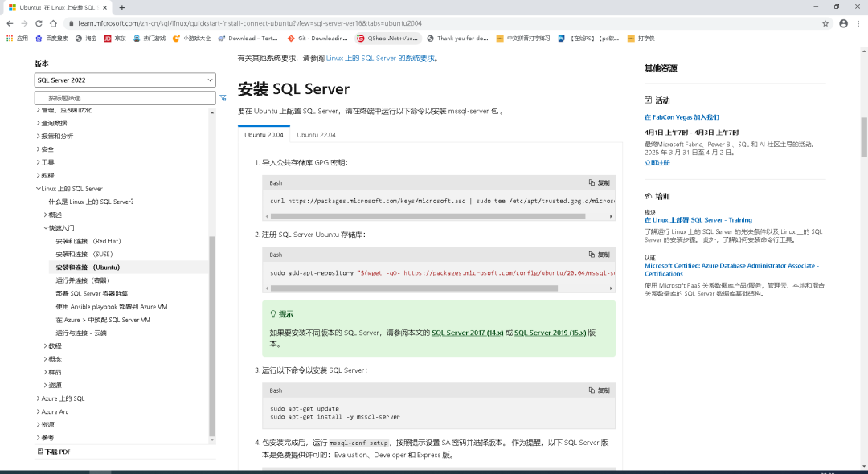Open 安装和连接 (SUSE) article
Screen dimensions: 868x474
pos(84,255)
